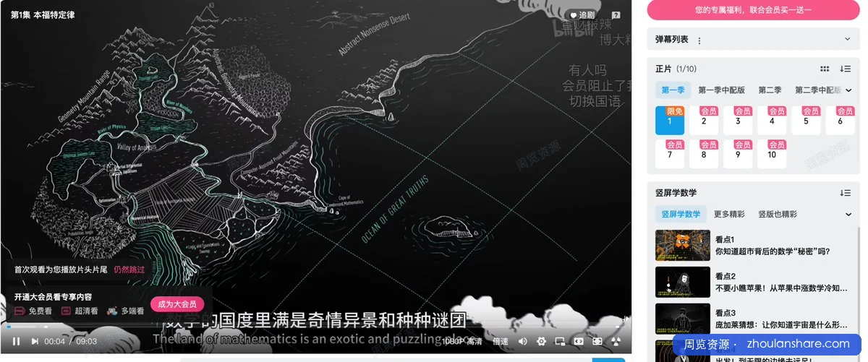868x362 pixels.
Task: Skip to next episode button
Action: (35, 341)
